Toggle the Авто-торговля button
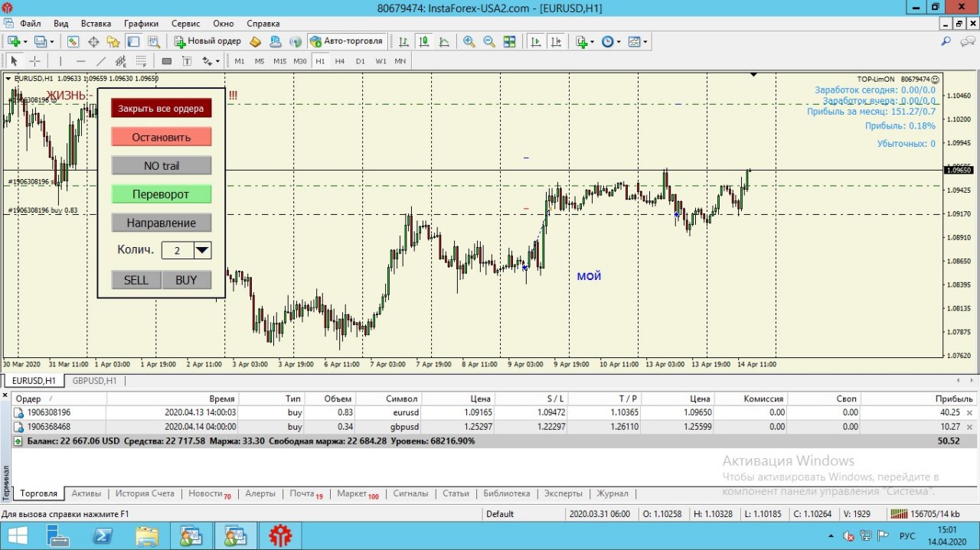Image resolution: width=980 pixels, height=550 pixels. pos(347,41)
